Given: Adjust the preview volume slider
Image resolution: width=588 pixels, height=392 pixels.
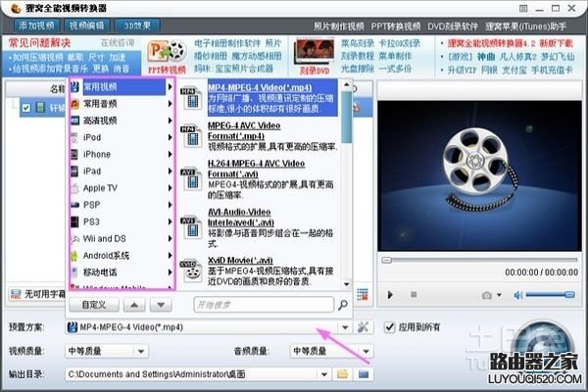Looking at the screenshot, I should pyautogui.click(x=550, y=295).
